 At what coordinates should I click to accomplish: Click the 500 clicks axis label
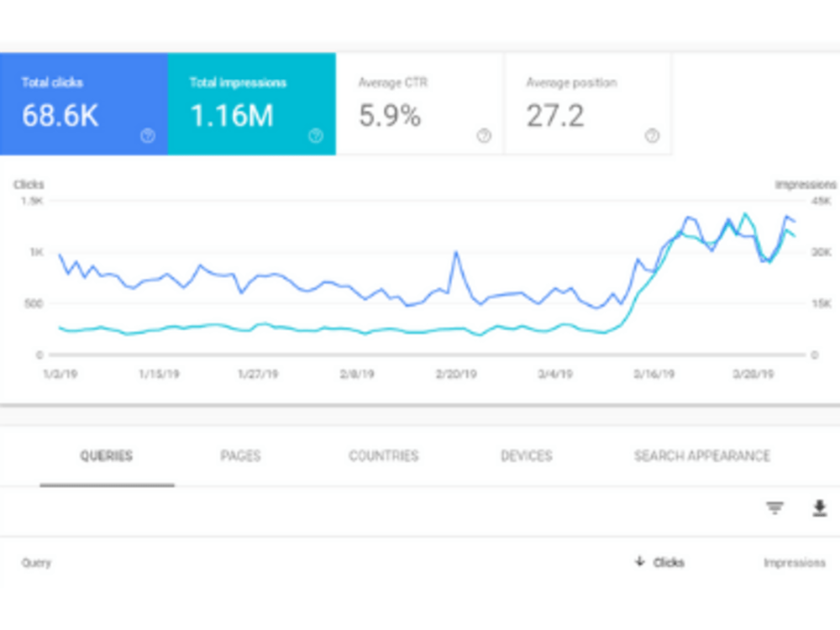click(x=34, y=304)
